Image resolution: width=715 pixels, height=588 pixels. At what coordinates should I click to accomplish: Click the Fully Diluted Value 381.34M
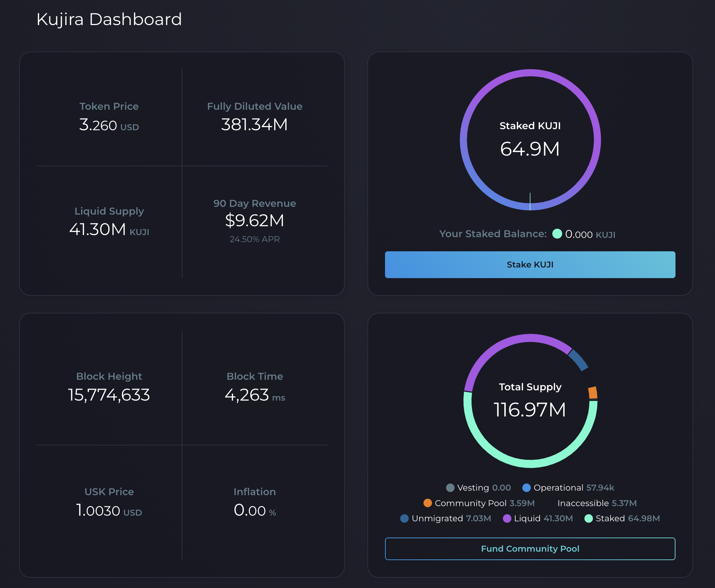pyautogui.click(x=254, y=125)
